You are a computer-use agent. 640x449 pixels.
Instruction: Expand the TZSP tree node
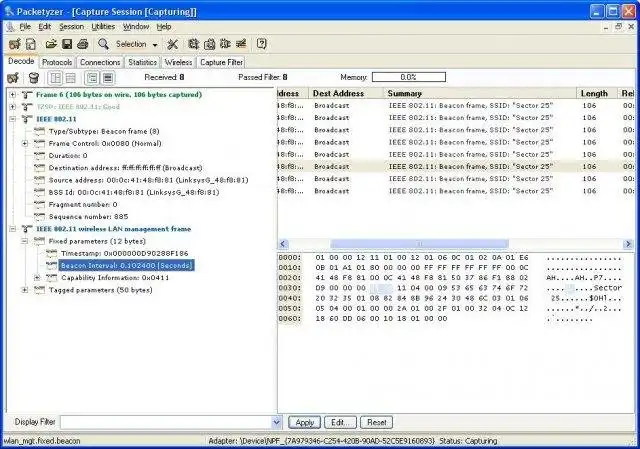pos(13,107)
